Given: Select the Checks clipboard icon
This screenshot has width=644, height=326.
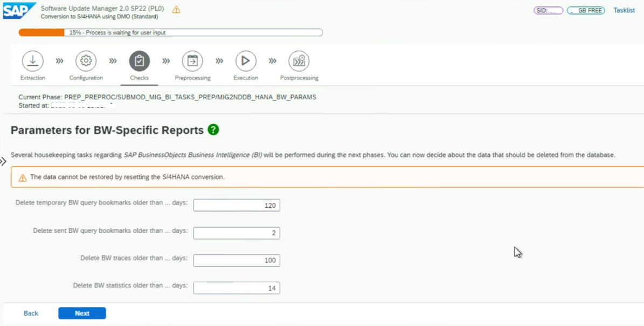Looking at the screenshot, I should [139, 61].
